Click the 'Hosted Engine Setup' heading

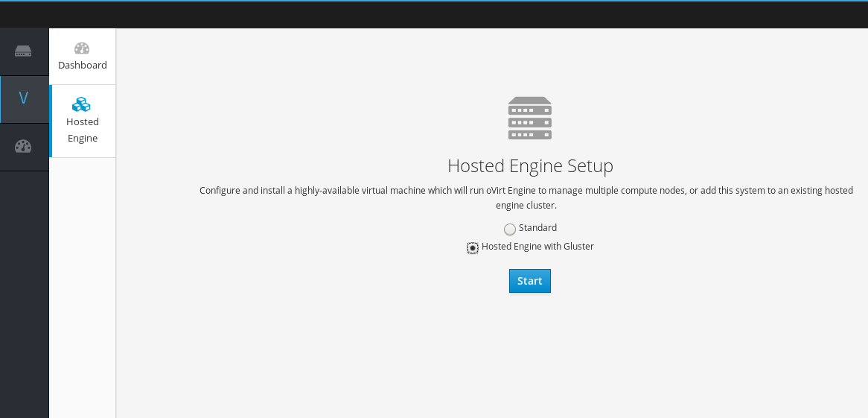(x=530, y=165)
